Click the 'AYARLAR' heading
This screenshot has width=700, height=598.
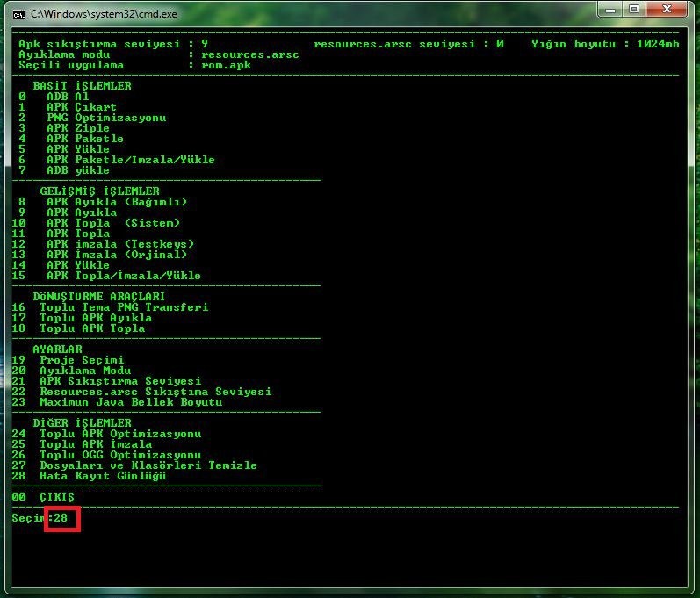(57, 349)
